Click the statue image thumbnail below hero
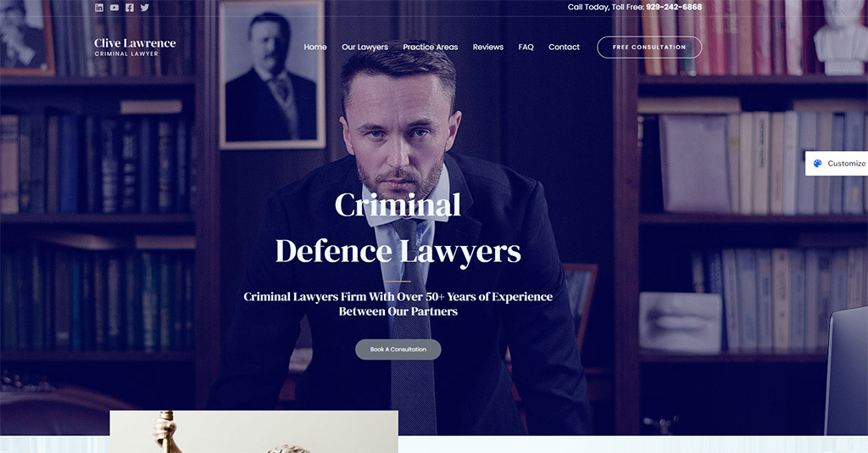The image size is (868, 453). (253, 432)
